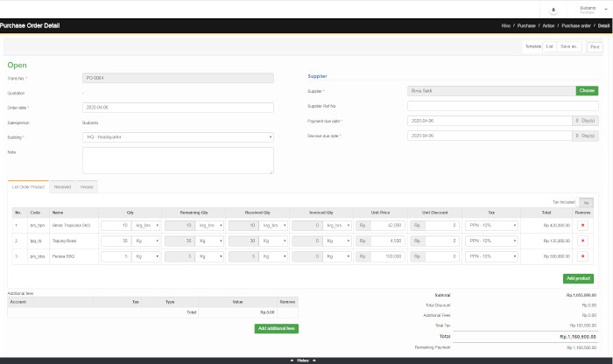The width and height of the screenshot is (613, 364).
Task: Click the green Choose supplier button
Action: [x=587, y=90]
